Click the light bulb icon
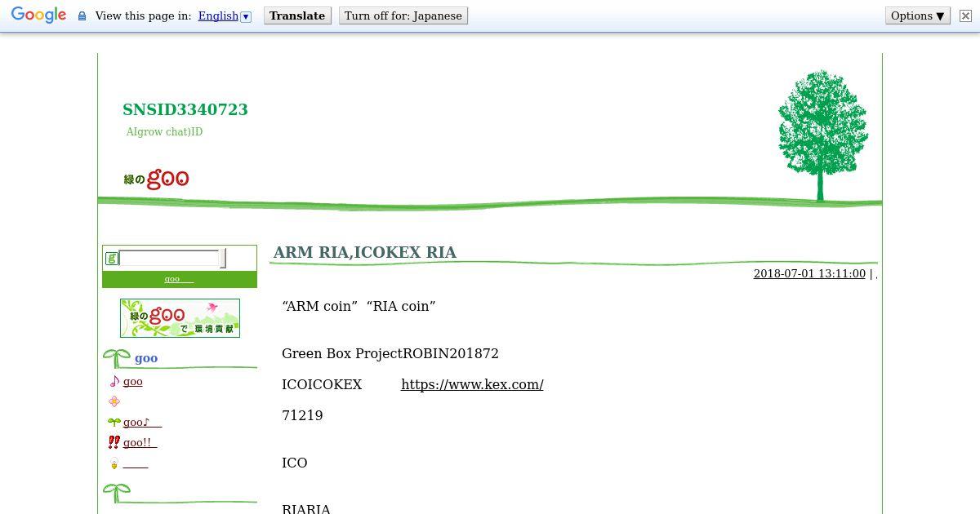Image resolution: width=980 pixels, height=514 pixels. point(114,464)
